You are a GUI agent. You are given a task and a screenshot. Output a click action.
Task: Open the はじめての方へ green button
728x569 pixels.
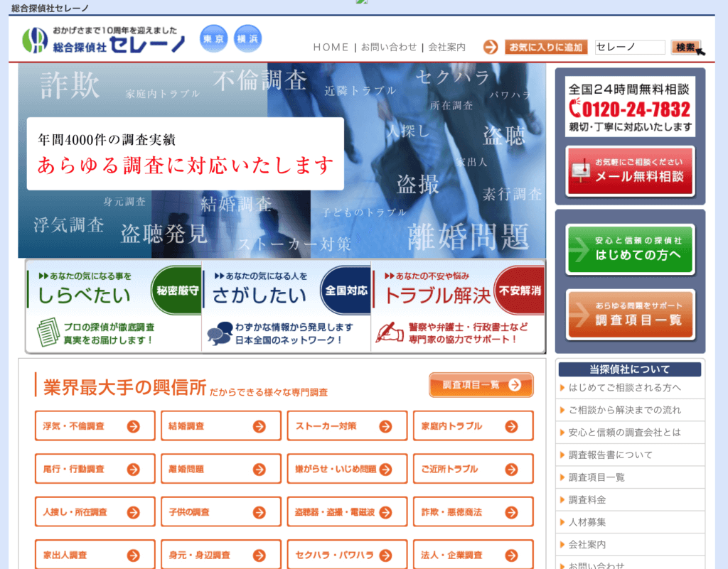(x=630, y=249)
